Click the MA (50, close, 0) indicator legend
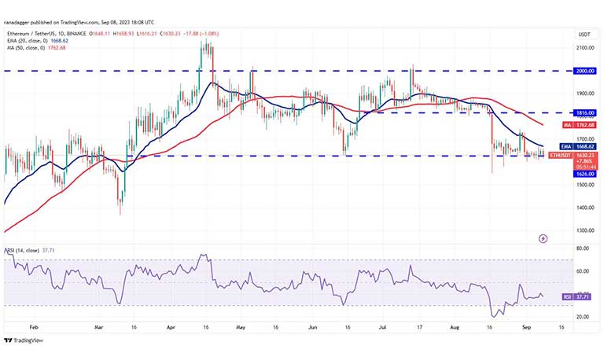 click(26, 48)
